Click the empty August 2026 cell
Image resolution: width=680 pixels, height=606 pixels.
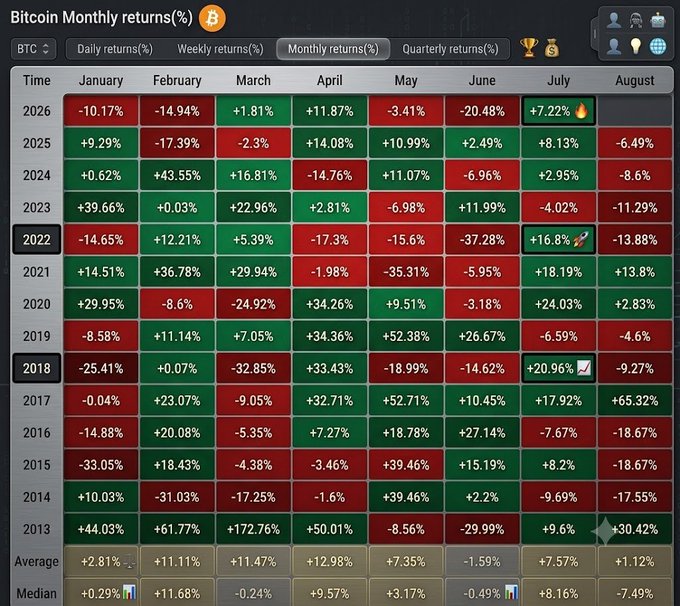tap(635, 111)
